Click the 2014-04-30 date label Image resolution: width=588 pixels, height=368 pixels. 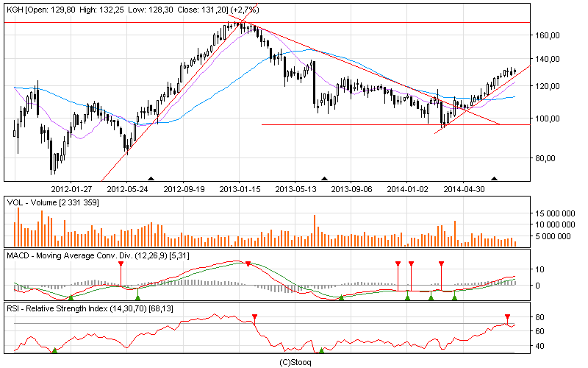click(x=464, y=189)
